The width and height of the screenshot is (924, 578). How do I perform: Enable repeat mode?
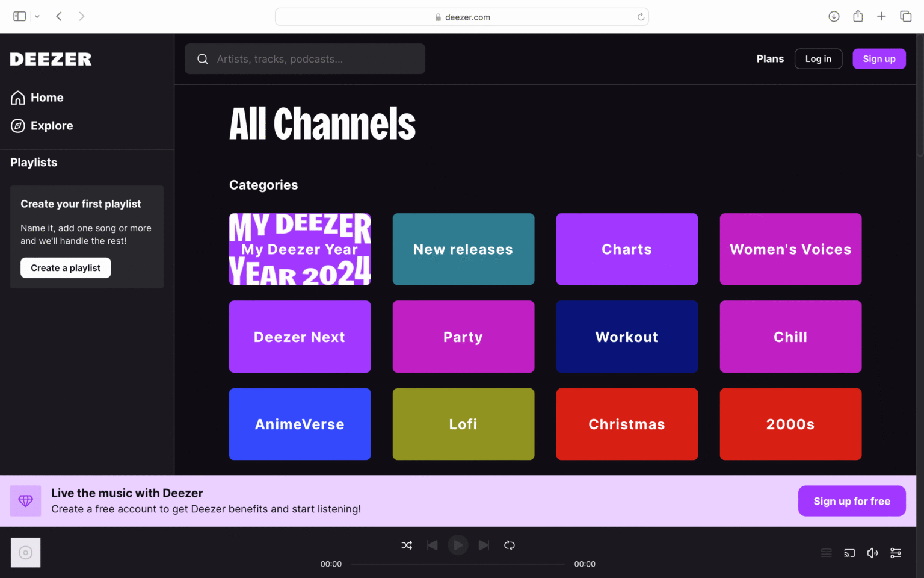509,545
